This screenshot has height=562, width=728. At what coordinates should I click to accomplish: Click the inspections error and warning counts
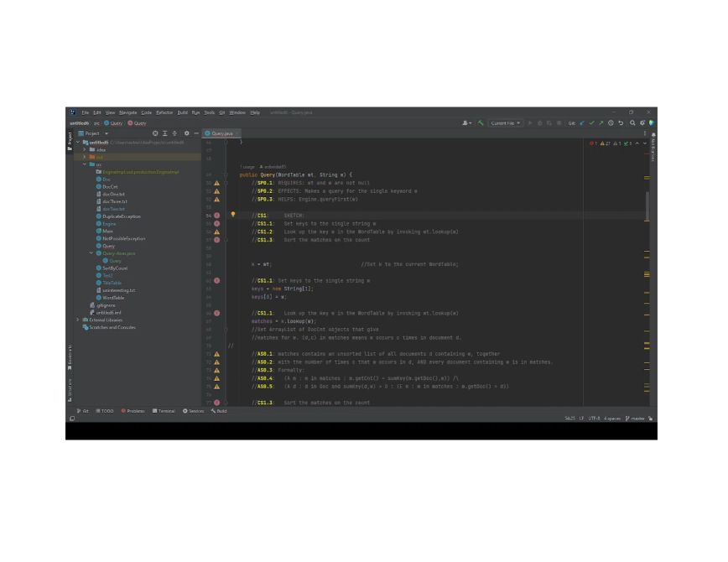click(611, 143)
